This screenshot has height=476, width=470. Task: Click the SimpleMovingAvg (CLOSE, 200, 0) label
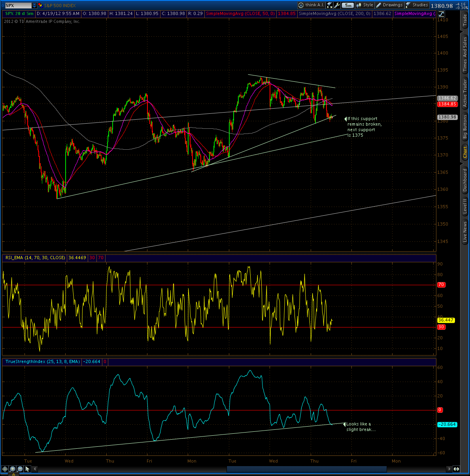pos(335,14)
